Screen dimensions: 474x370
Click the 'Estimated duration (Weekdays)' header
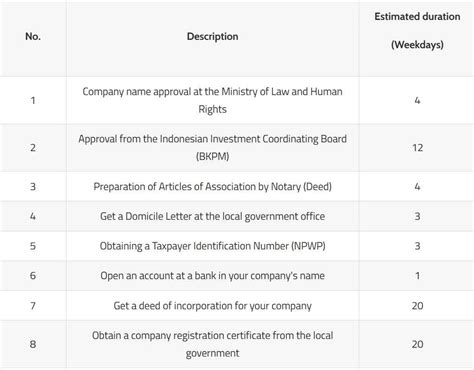pos(417,30)
